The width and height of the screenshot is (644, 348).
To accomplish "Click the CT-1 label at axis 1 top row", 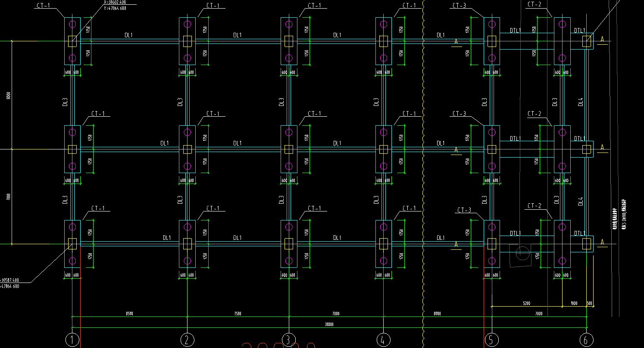I will 44,6.
